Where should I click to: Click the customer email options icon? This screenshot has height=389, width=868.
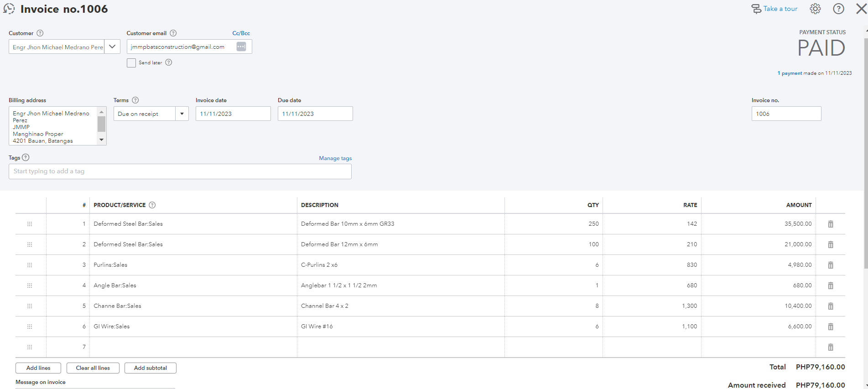[241, 47]
